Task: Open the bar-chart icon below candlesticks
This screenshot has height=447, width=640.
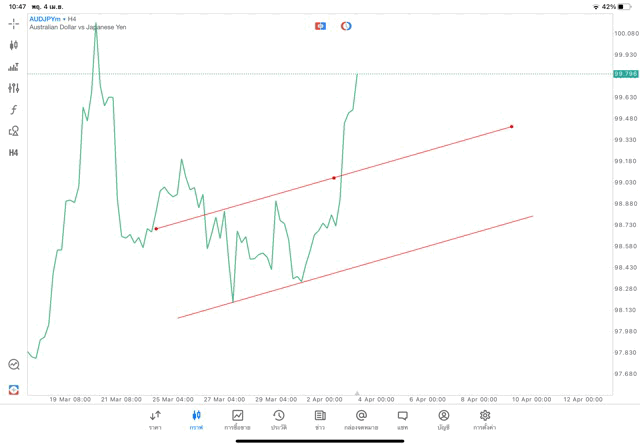Action: click(14, 67)
